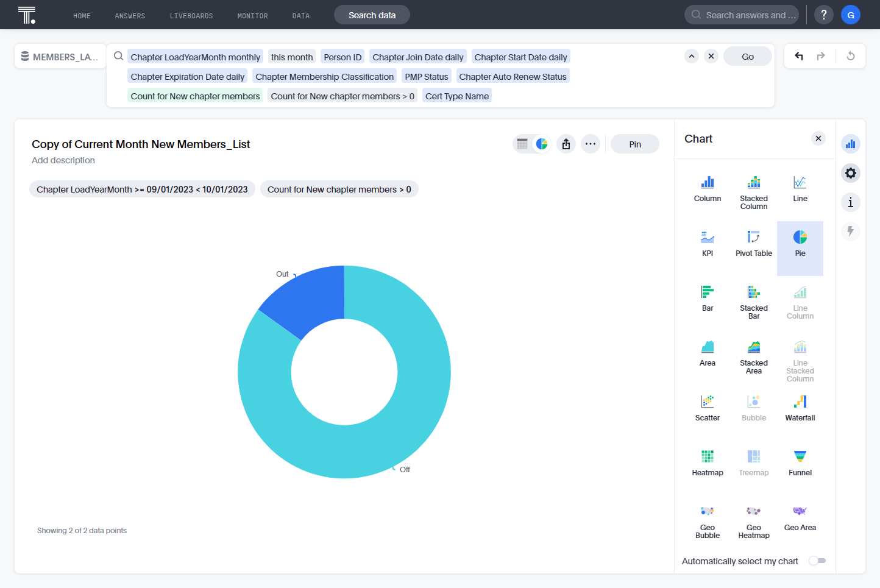The image size is (880, 588).
Task: Click the Go button
Action: [x=748, y=56]
